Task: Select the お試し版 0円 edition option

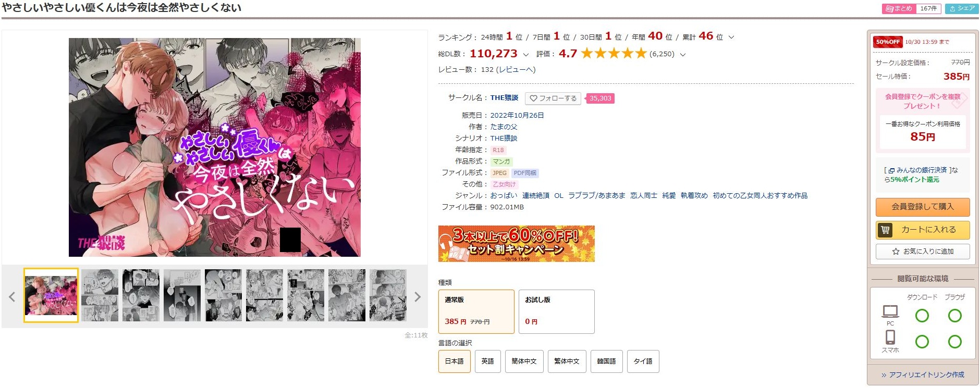Action: click(x=557, y=311)
